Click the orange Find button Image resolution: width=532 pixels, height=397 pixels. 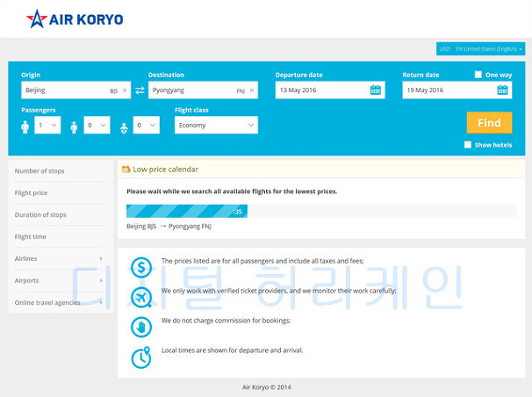coord(489,122)
